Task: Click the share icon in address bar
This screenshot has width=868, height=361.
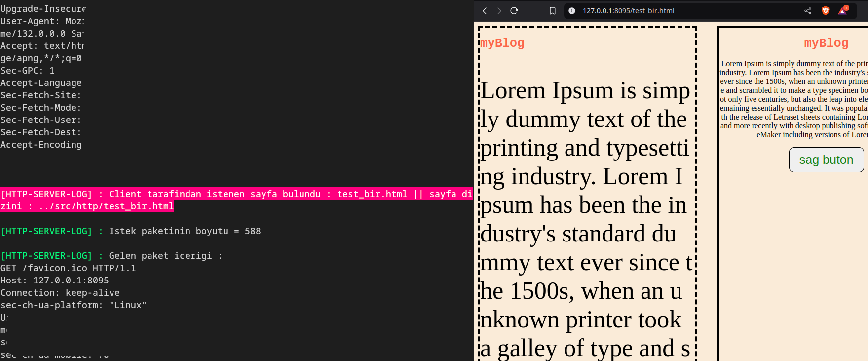Action: (x=808, y=11)
